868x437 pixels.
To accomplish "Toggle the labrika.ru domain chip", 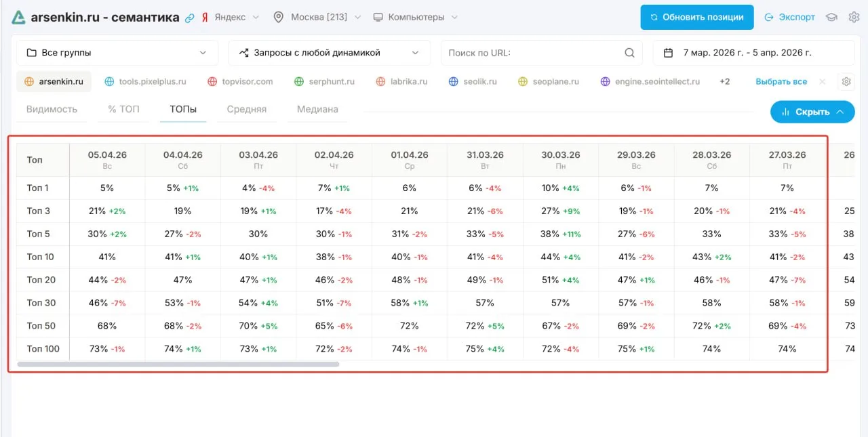I will 401,81.
